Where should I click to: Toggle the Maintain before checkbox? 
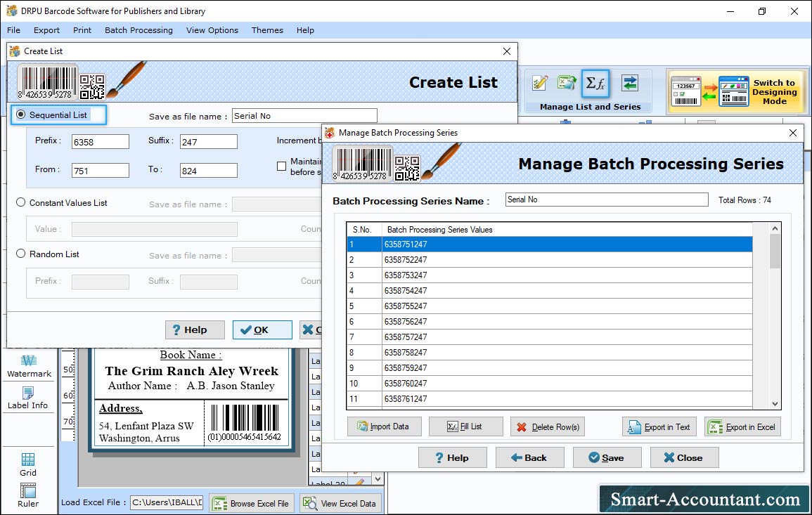pos(281,166)
